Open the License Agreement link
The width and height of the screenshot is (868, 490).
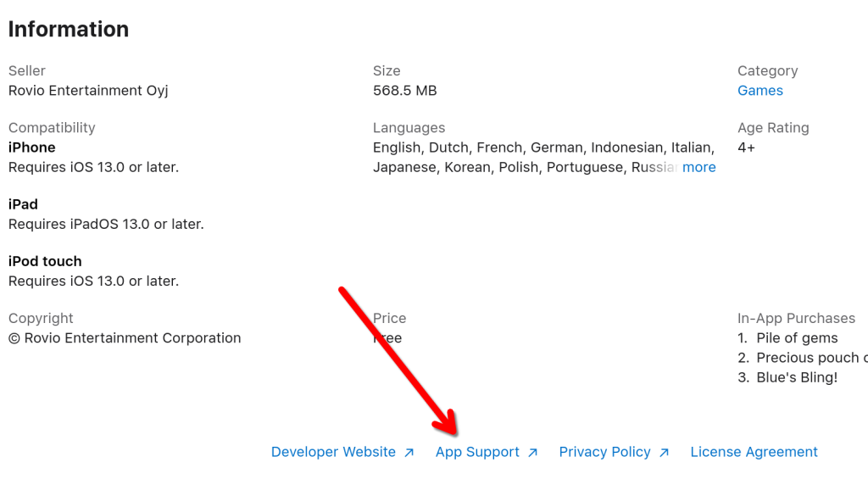(754, 452)
